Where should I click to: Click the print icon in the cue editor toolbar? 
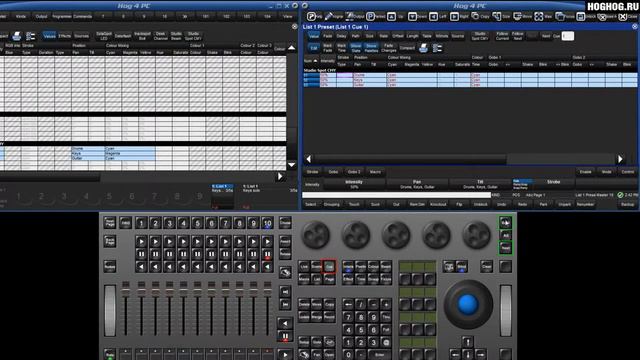pos(423,48)
